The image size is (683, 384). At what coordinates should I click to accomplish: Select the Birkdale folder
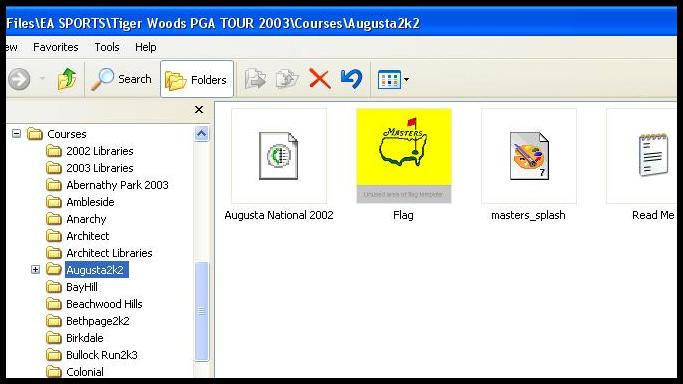85,338
